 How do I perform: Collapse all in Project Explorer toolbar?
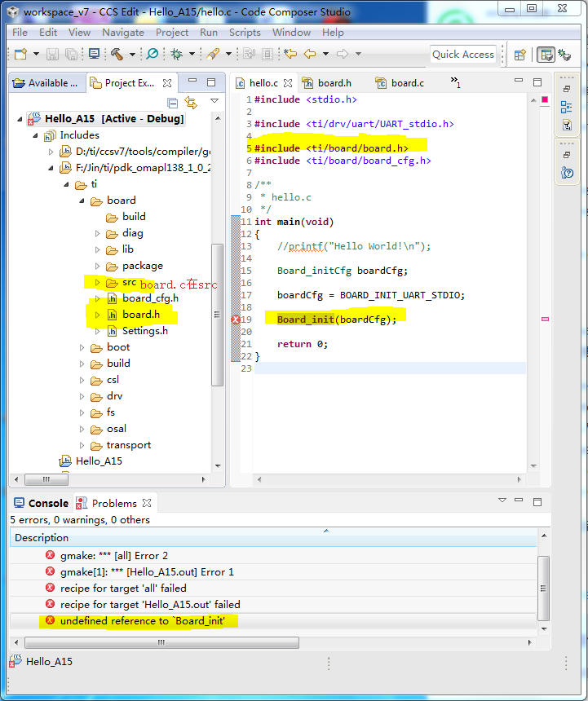pyautogui.click(x=172, y=103)
